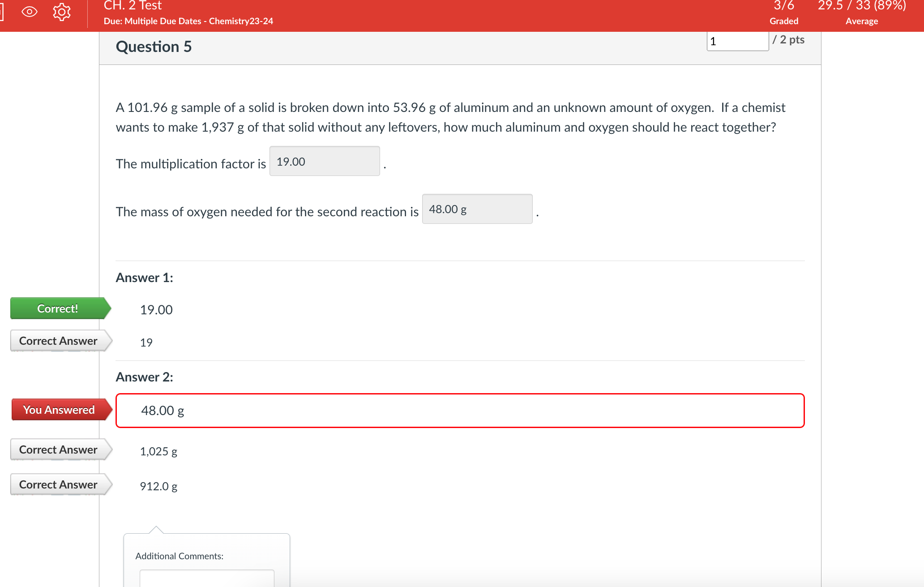Click the / 2 pts label
This screenshot has height=587, width=924.
pyautogui.click(x=788, y=40)
